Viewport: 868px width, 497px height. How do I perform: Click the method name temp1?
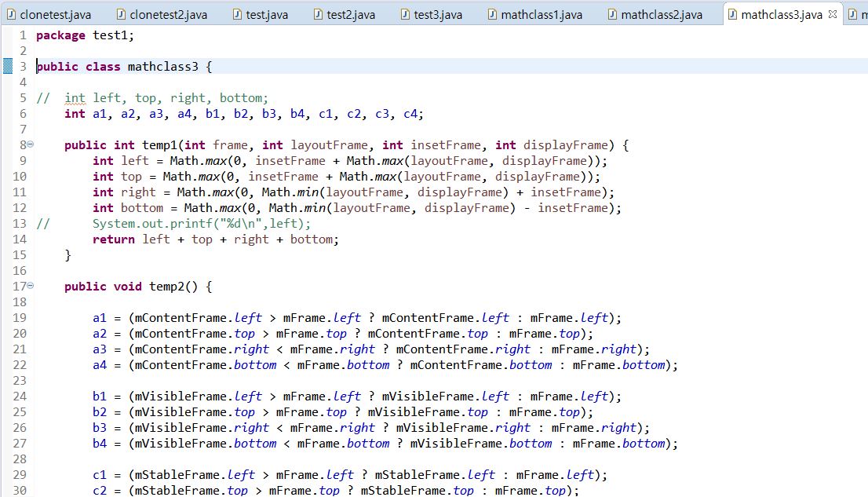159,145
